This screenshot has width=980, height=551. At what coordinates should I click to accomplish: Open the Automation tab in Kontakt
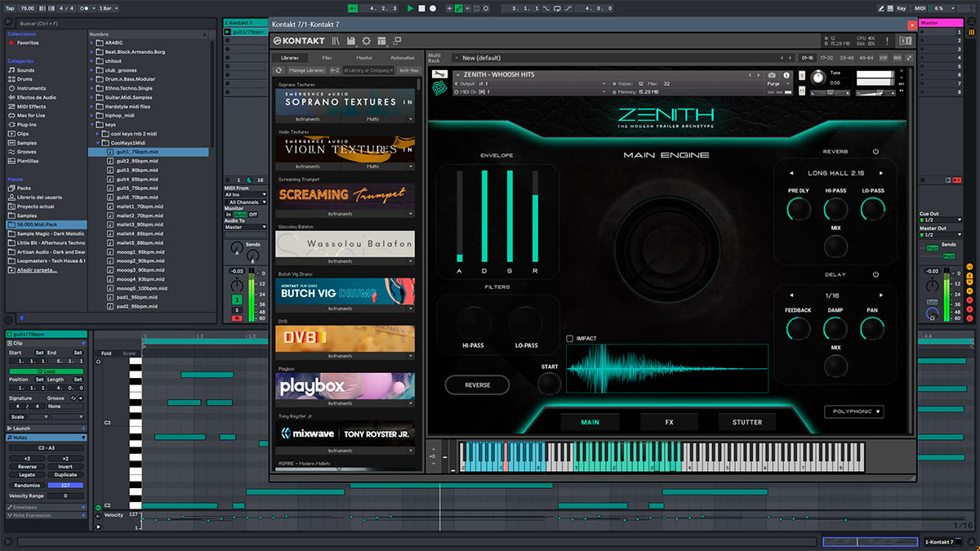coord(403,58)
